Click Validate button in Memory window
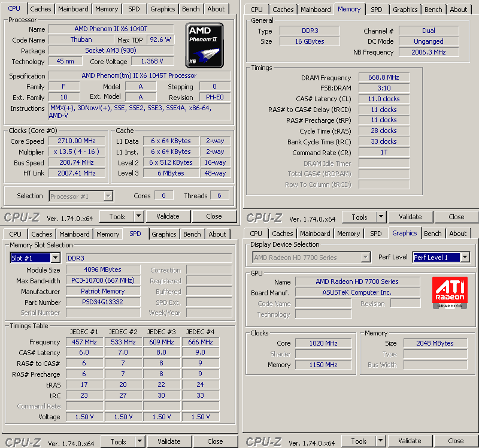479x448 pixels. coord(410,217)
